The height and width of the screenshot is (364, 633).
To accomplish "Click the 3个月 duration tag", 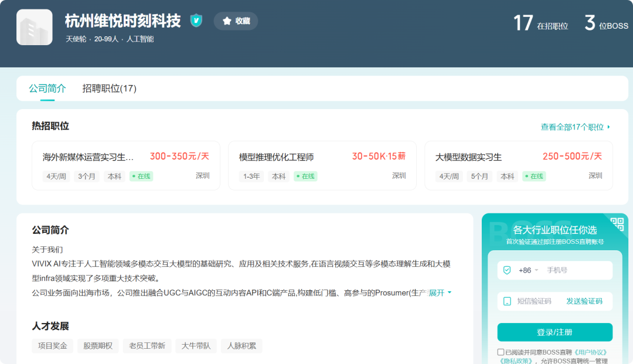I will point(86,176).
